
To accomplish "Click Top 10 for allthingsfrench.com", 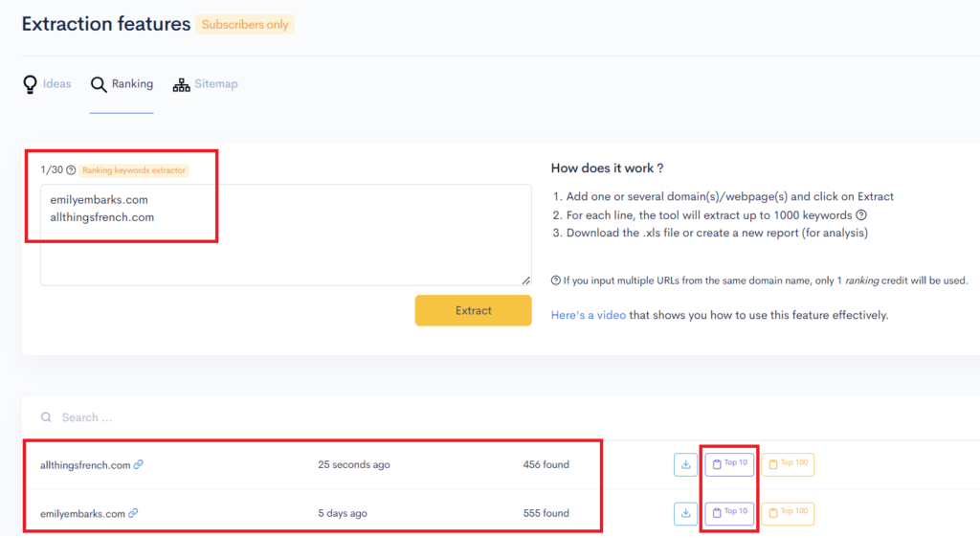I will [x=730, y=464].
